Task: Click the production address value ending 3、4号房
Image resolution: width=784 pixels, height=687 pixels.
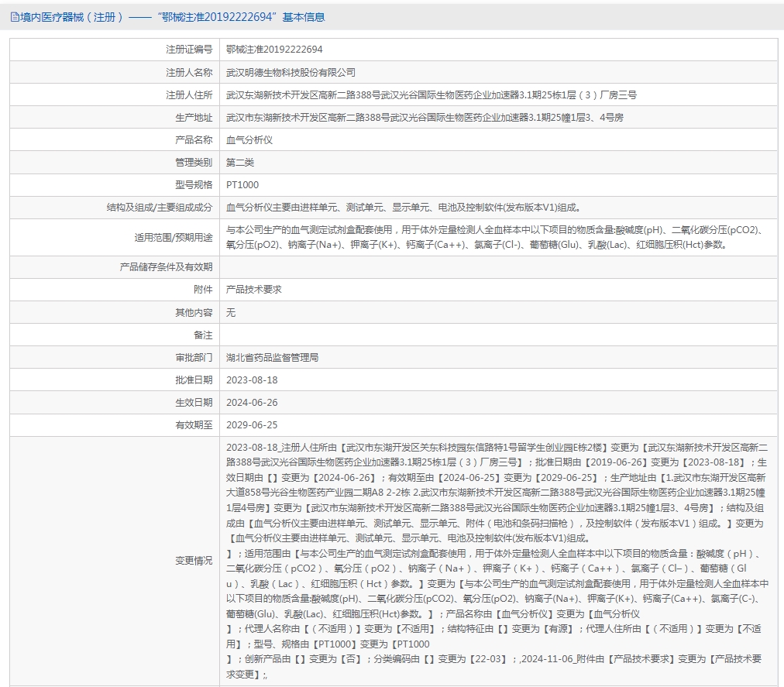Action: point(425,118)
